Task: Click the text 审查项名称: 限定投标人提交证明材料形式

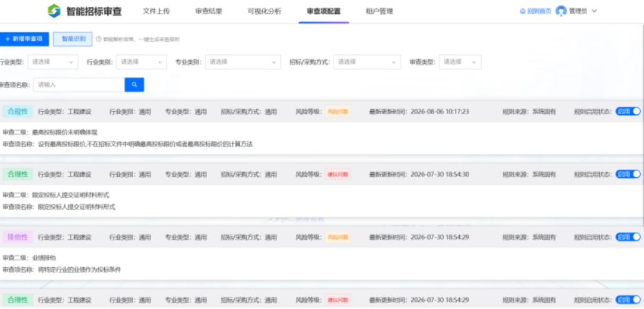Action: pos(59,207)
